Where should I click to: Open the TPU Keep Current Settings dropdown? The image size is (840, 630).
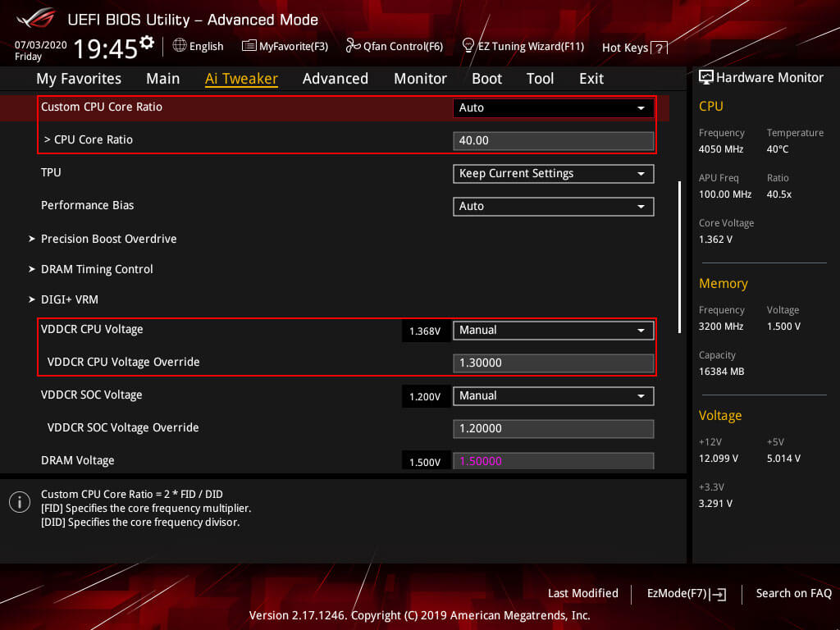(554, 174)
